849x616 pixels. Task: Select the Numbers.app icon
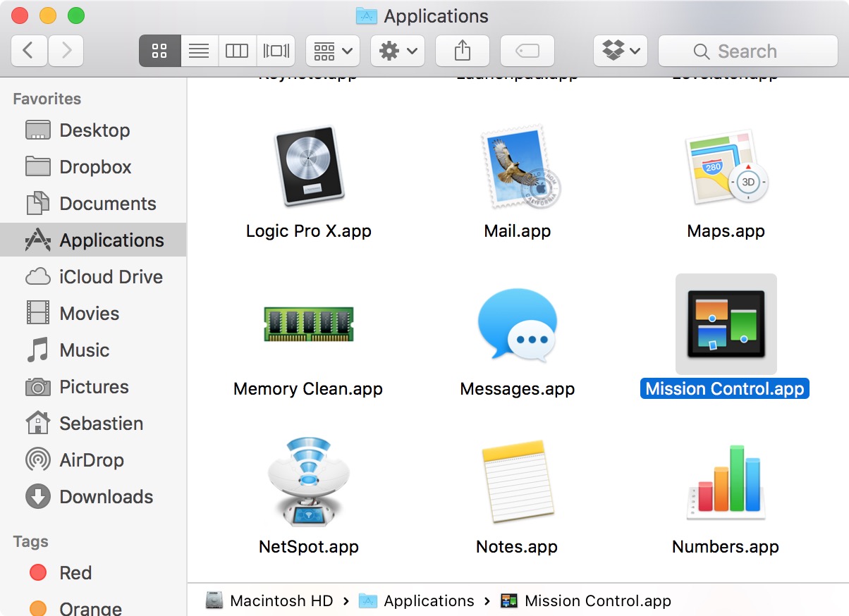[x=726, y=482]
